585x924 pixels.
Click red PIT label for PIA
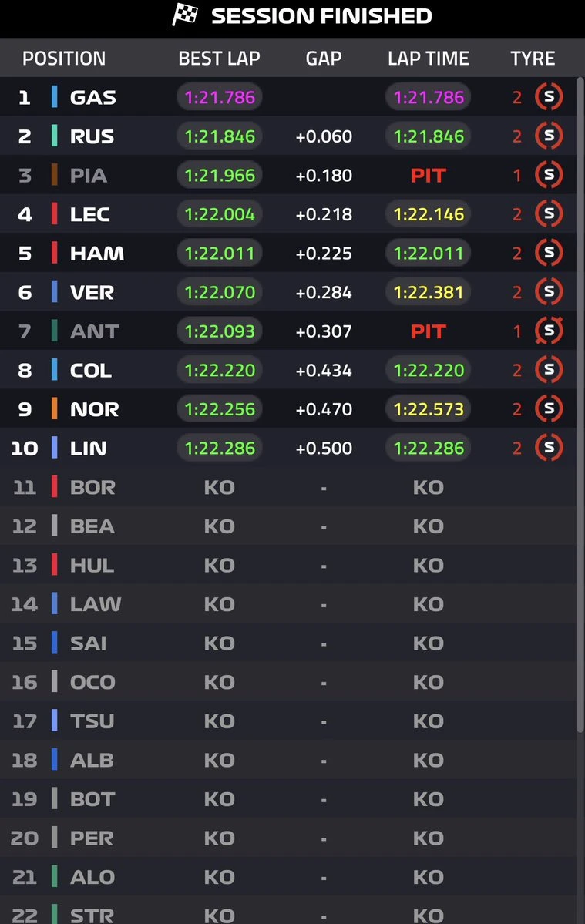(x=429, y=175)
